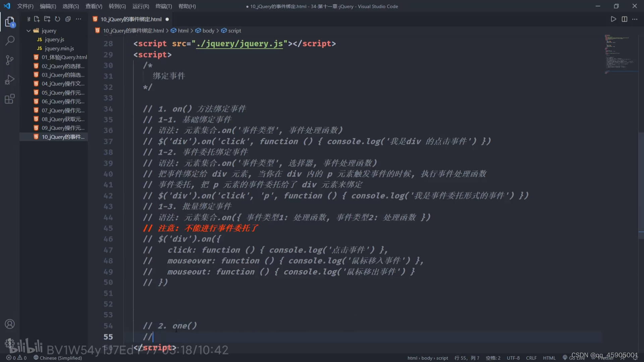This screenshot has width=644, height=362.
Task: Collapse all folders in explorer
Action: coord(68,19)
